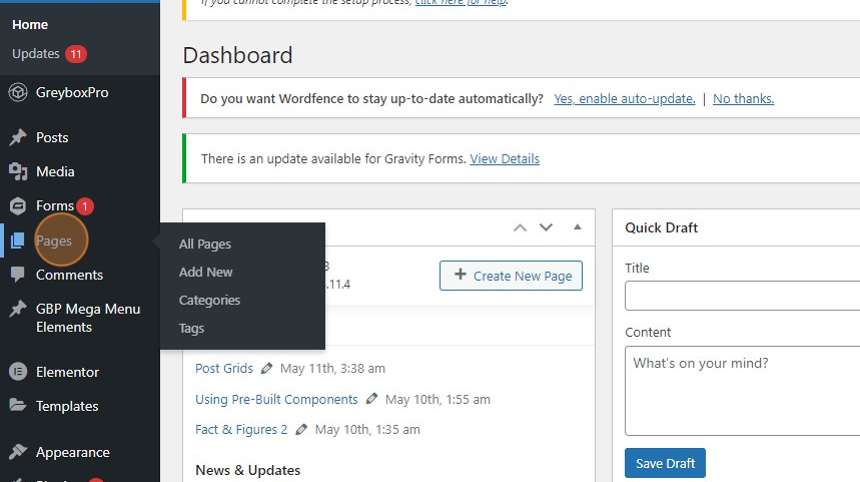Open Media via its sidebar icon
This screenshot has width=860, height=482.
(18, 172)
